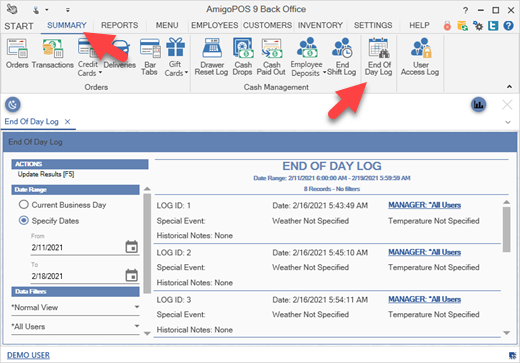Image resolution: width=520 pixels, height=363 pixels.
Task: Click the filter panel scroll up arrow
Action: (x=147, y=189)
